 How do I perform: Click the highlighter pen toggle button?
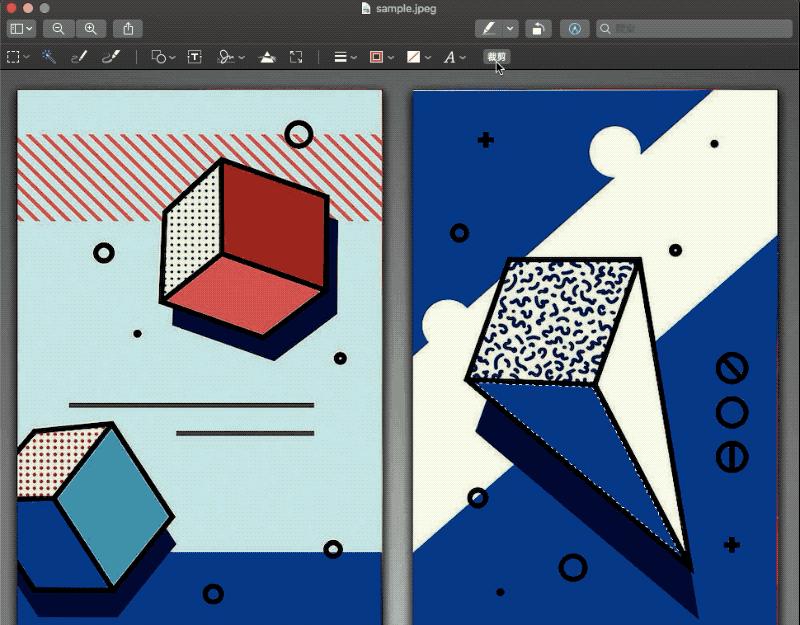(489, 29)
